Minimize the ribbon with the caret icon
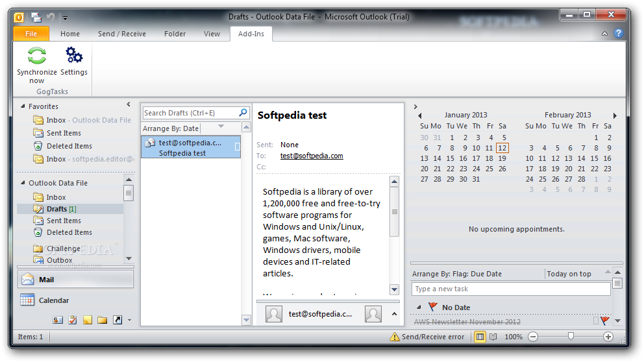This screenshot has width=644, height=362. pyautogui.click(x=604, y=34)
